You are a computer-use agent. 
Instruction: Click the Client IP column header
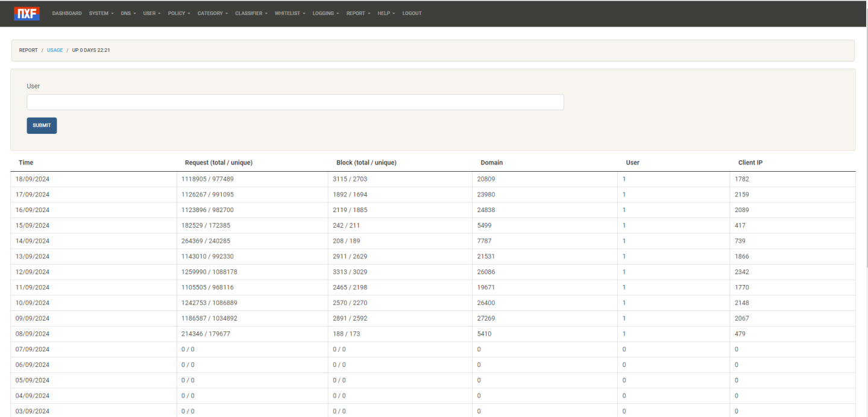tap(750, 163)
